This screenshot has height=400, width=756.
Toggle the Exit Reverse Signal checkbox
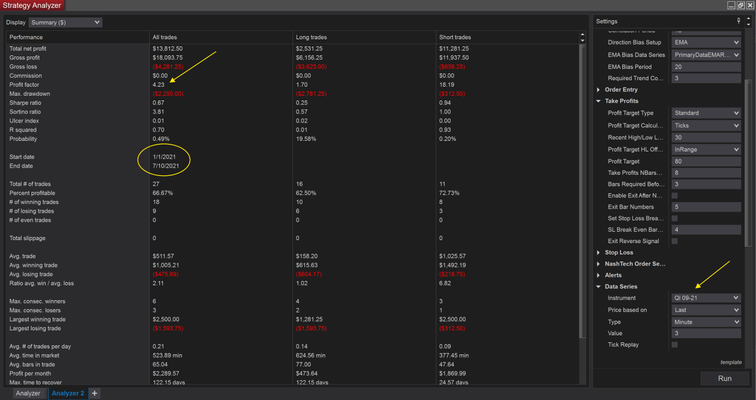coord(675,241)
